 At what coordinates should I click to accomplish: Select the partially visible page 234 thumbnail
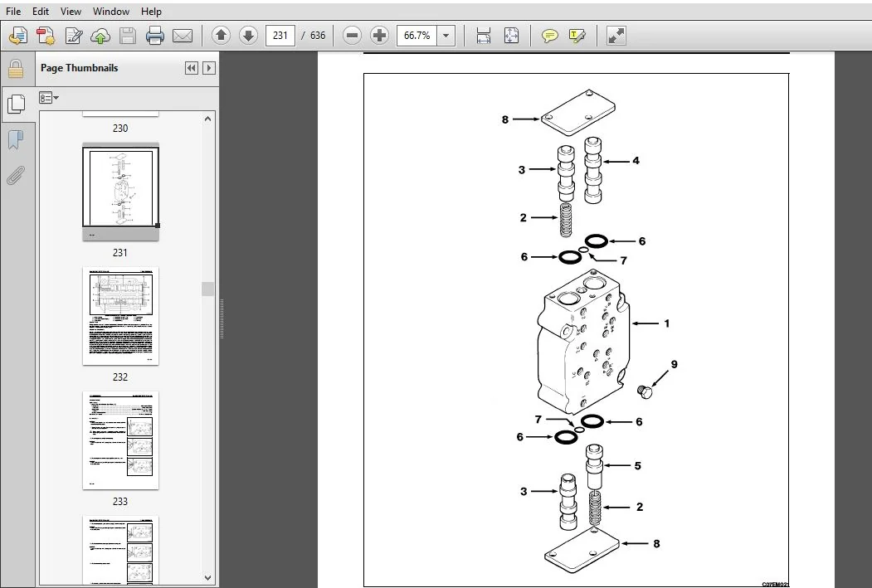(120, 550)
